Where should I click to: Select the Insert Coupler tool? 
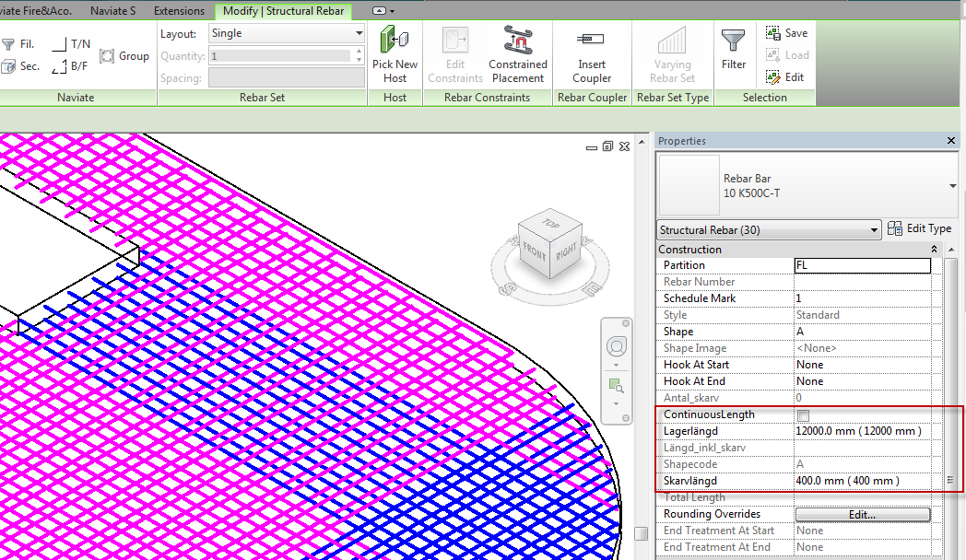click(591, 55)
